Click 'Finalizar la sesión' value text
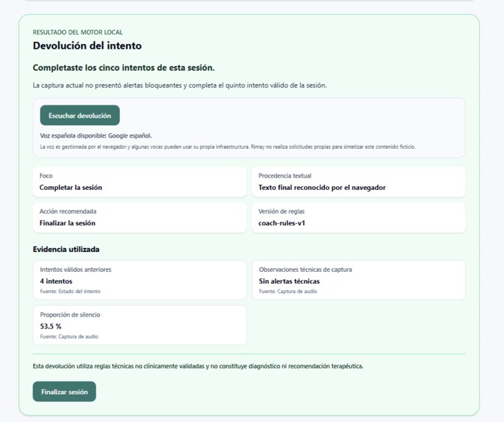504x422 pixels. click(68, 223)
